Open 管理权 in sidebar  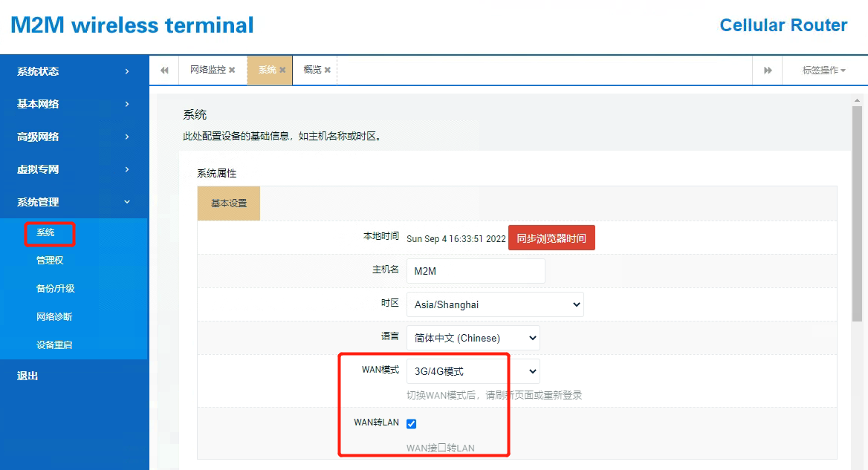pyautogui.click(x=50, y=261)
